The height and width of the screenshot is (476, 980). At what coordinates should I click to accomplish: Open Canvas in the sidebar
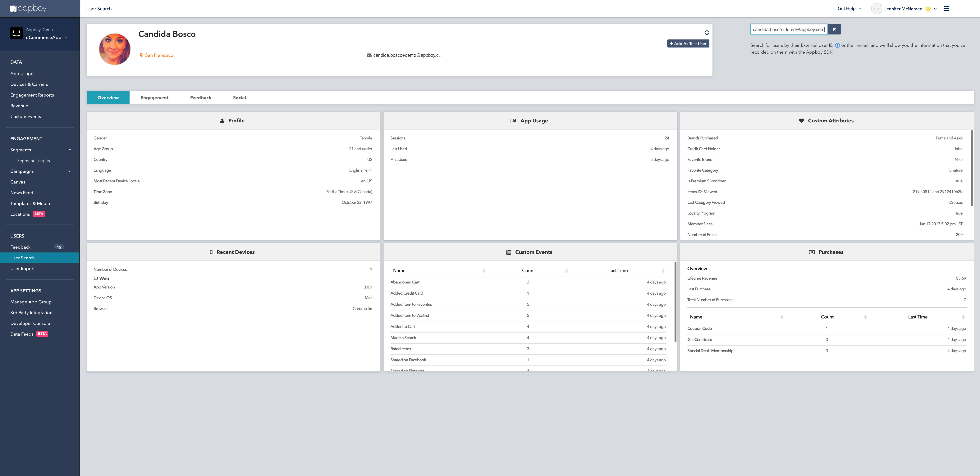(x=17, y=182)
